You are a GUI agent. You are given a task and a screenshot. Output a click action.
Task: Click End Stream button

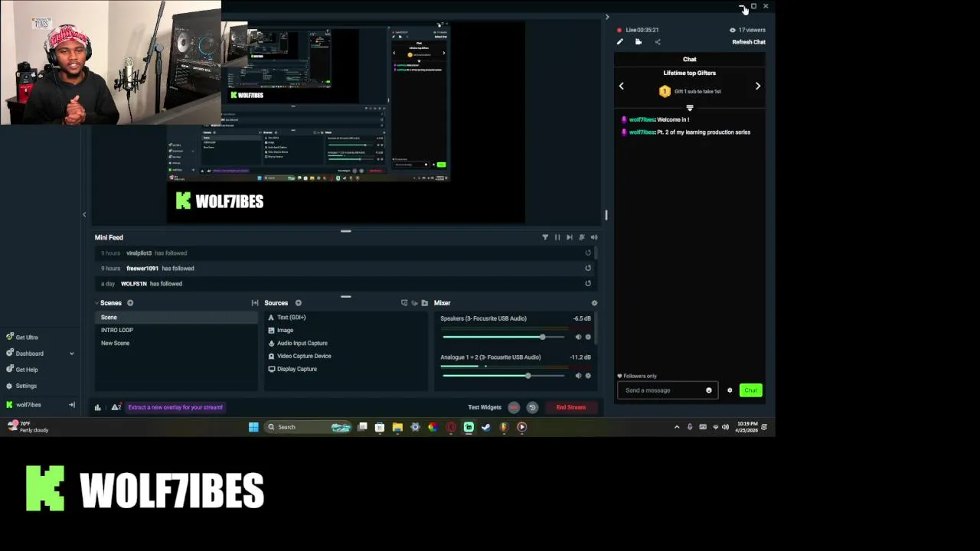[x=570, y=407]
